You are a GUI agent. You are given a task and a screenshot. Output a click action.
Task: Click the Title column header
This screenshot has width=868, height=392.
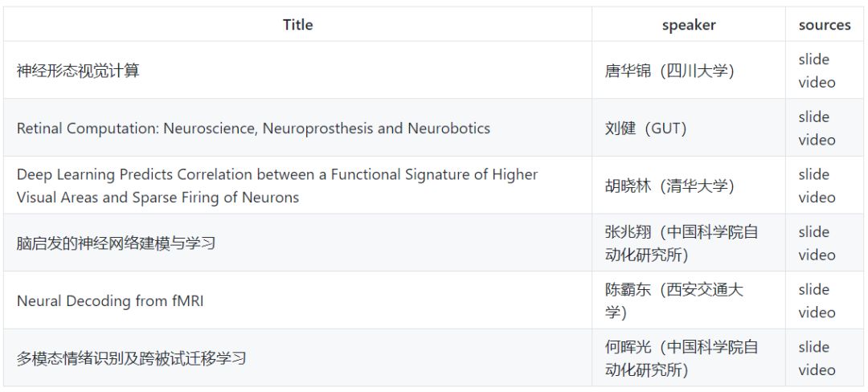(298, 25)
